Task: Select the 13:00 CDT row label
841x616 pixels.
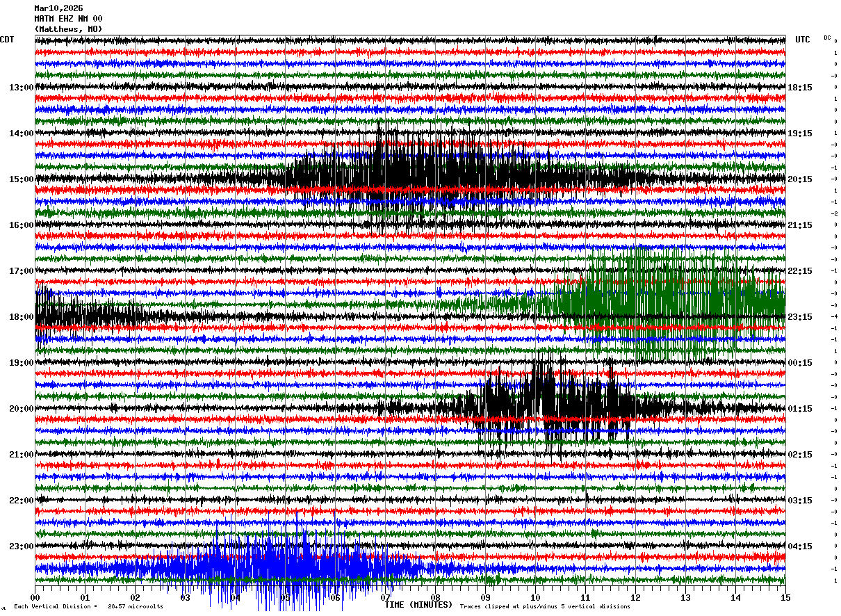Action: click(x=22, y=88)
